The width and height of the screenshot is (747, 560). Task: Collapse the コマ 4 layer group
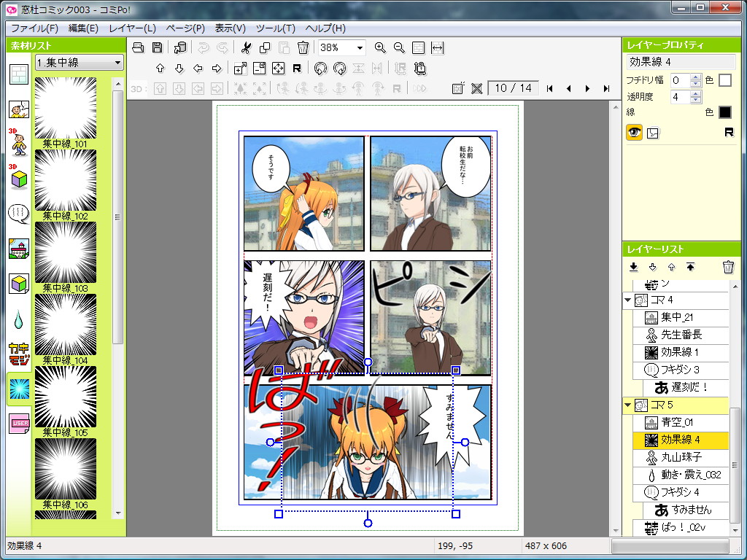(x=628, y=300)
